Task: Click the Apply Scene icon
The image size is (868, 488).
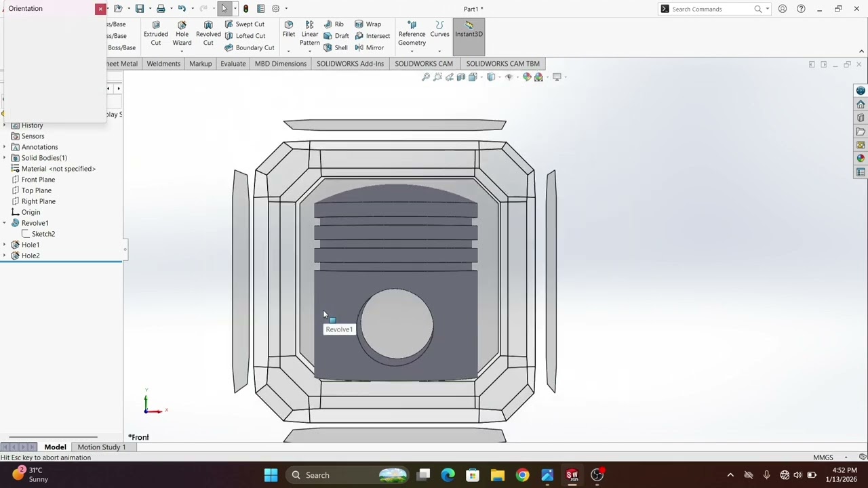Action: point(538,77)
